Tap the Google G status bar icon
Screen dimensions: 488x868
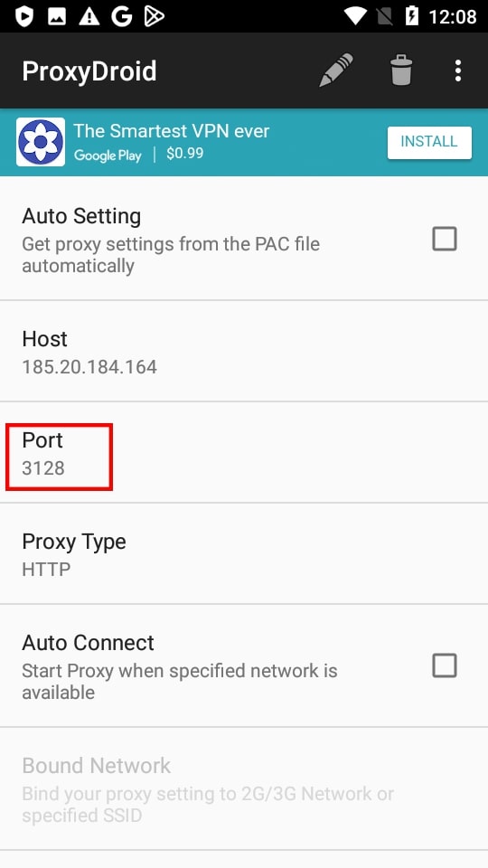point(121,16)
